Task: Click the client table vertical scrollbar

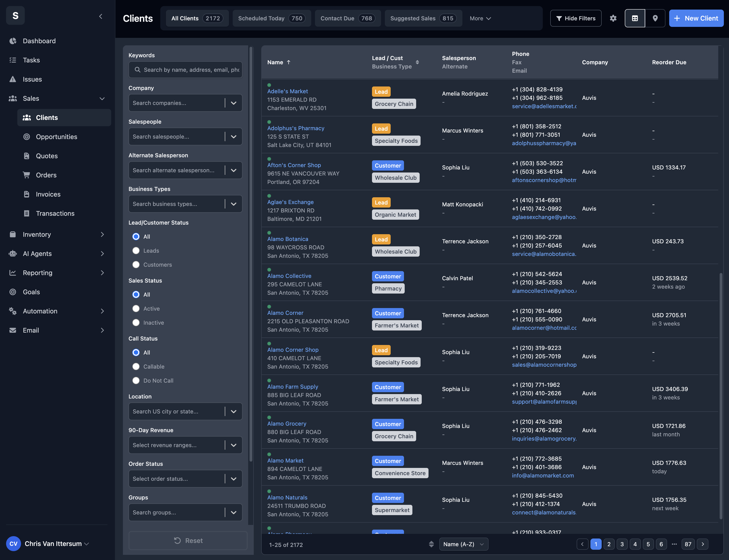Action: point(721,396)
